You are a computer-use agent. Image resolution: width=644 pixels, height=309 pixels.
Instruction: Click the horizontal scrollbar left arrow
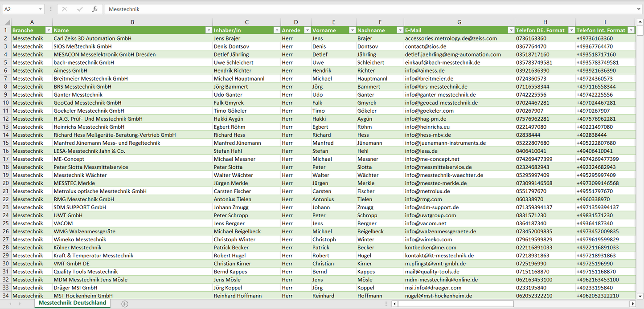coord(394,304)
